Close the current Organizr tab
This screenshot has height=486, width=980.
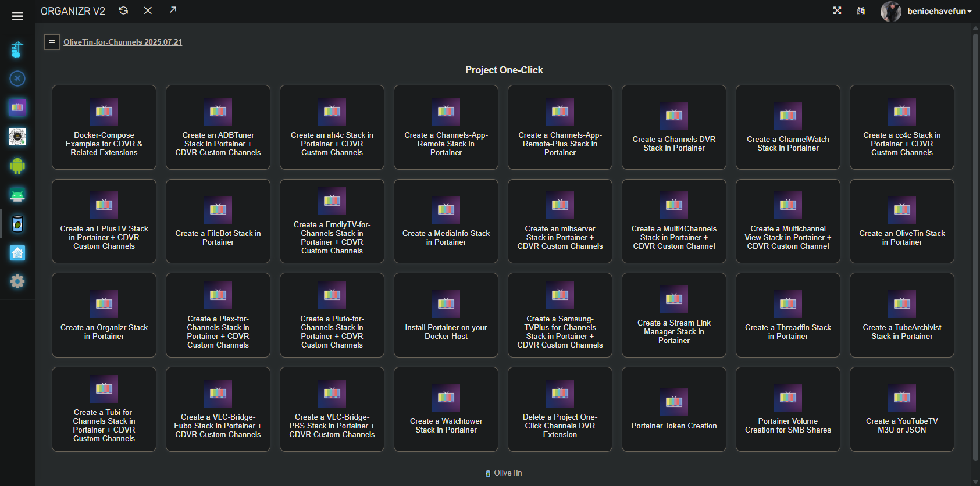(x=148, y=10)
